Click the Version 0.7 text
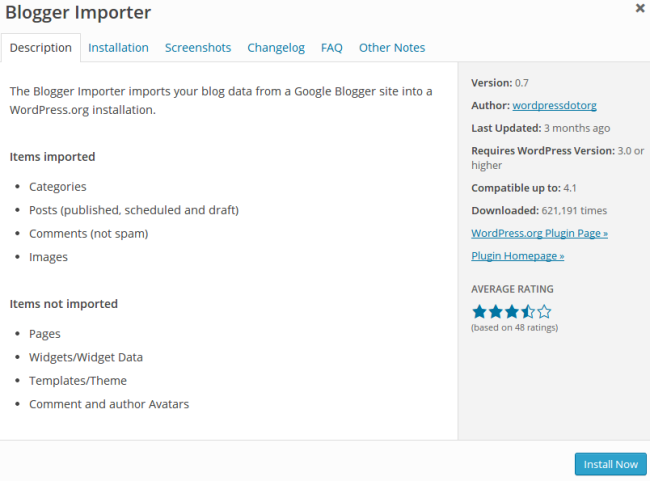Screen dimensions: 650x481 point(500,83)
